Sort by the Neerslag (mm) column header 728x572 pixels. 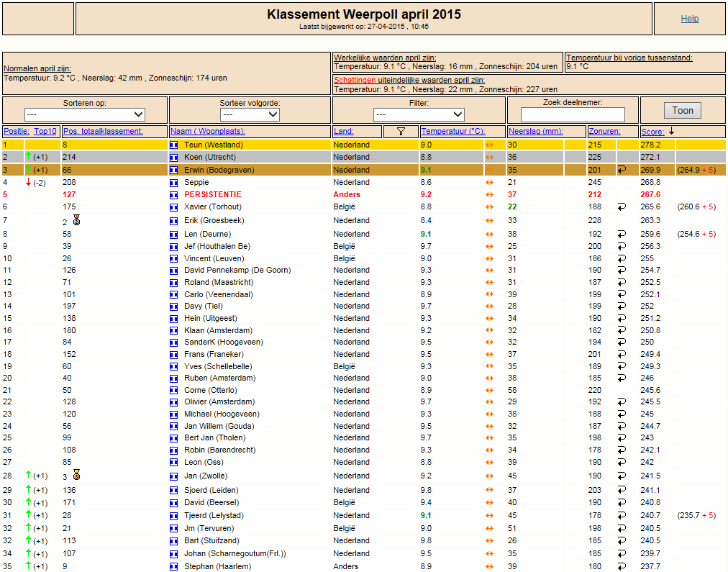(535, 132)
